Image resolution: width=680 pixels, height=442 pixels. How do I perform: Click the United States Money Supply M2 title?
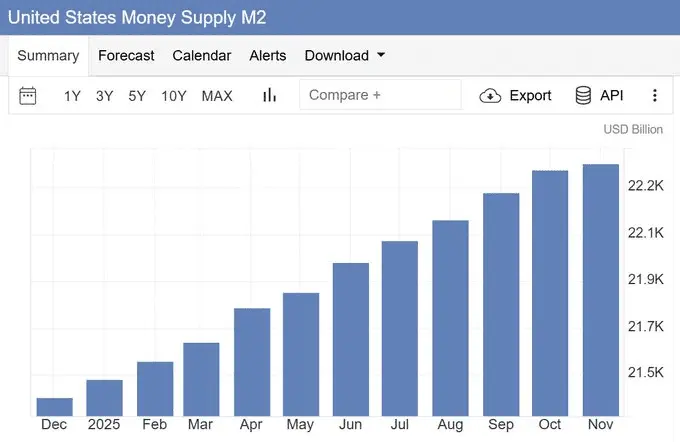tap(137, 17)
